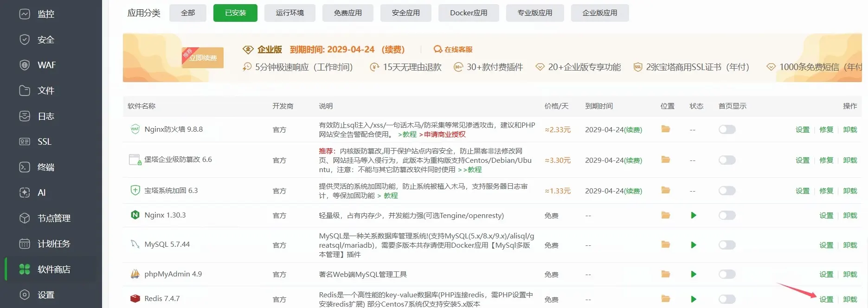868x308 pixels.
Task: Click the SSL certificate icon in sidebar
Action: click(x=25, y=141)
